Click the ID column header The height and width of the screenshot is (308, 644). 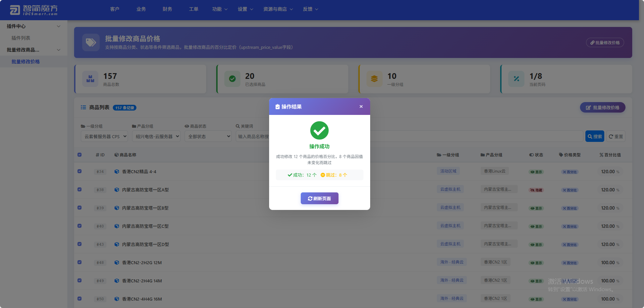tap(100, 155)
